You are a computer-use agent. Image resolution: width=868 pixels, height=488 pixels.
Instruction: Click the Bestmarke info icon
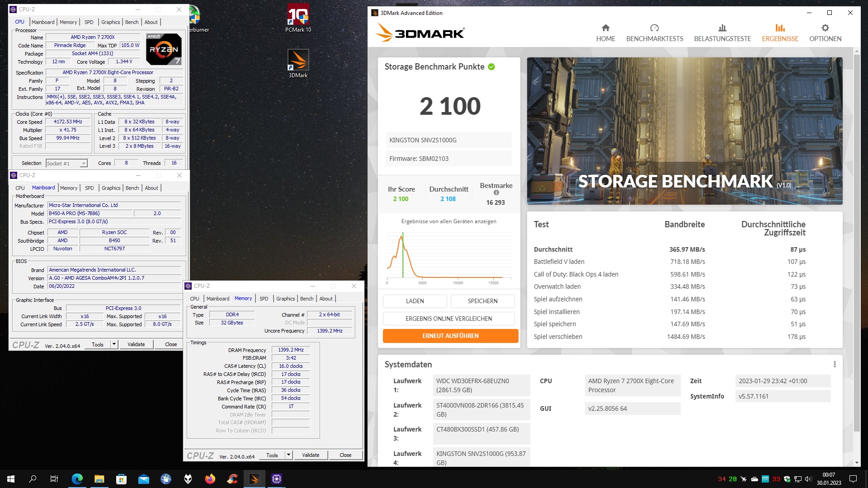coord(496,193)
